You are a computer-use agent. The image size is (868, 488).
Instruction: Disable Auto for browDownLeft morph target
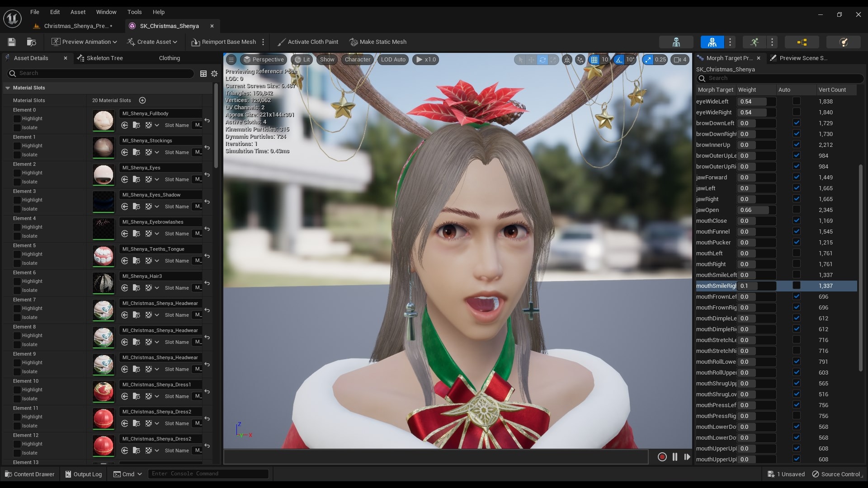pos(797,123)
